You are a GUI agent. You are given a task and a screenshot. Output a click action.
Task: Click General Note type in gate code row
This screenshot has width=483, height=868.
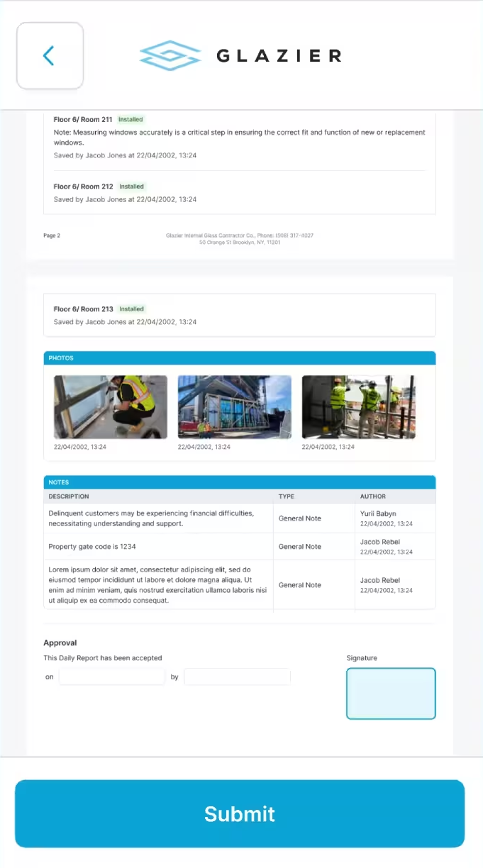pyautogui.click(x=300, y=547)
